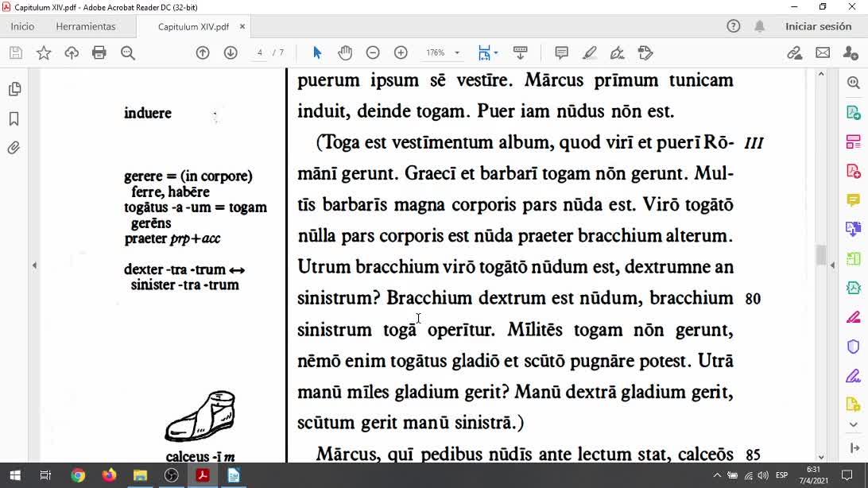The image size is (868, 488).
Task: Click the scrollbar down arrow
Action: [821, 457]
